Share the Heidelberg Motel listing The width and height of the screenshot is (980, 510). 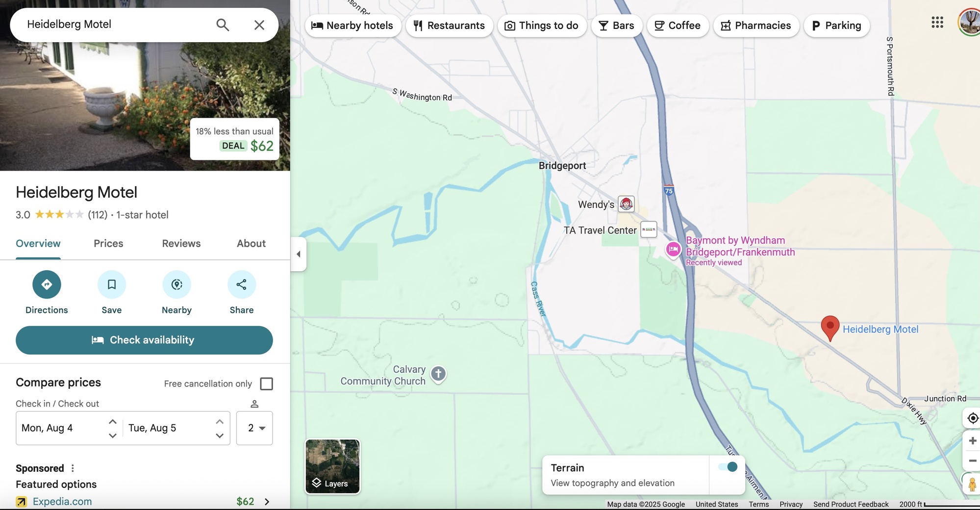click(241, 285)
